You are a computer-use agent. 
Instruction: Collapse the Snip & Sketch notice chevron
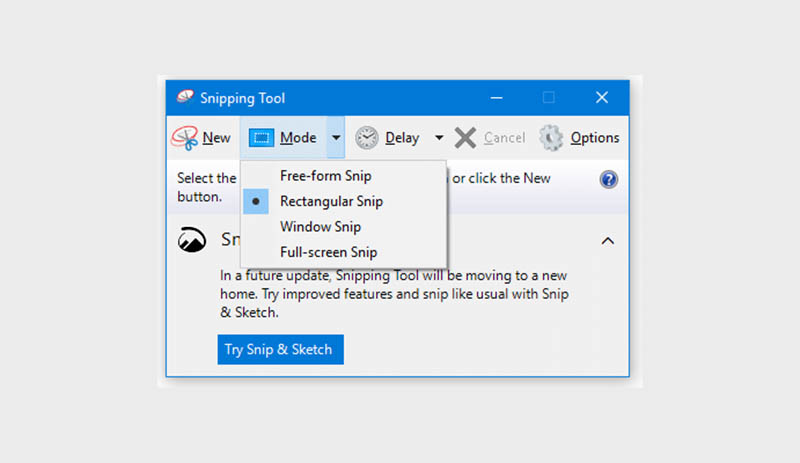[608, 241]
